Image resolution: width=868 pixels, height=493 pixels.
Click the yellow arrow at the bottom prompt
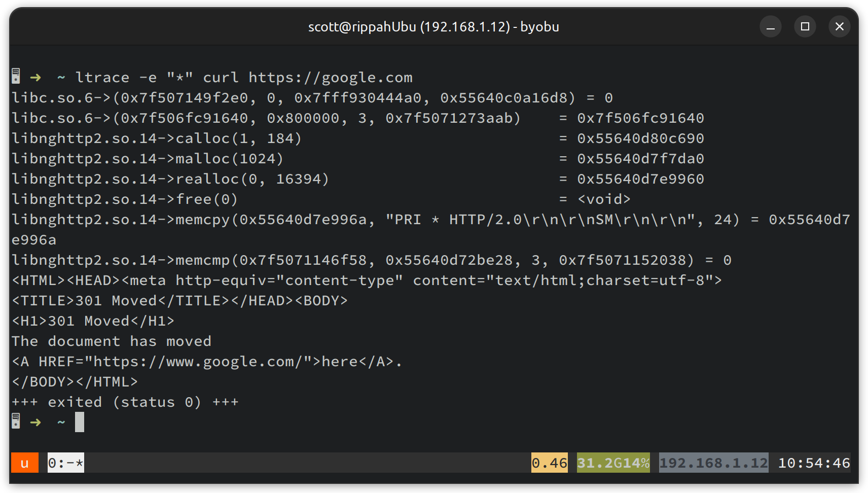pyautogui.click(x=35, y=422)
